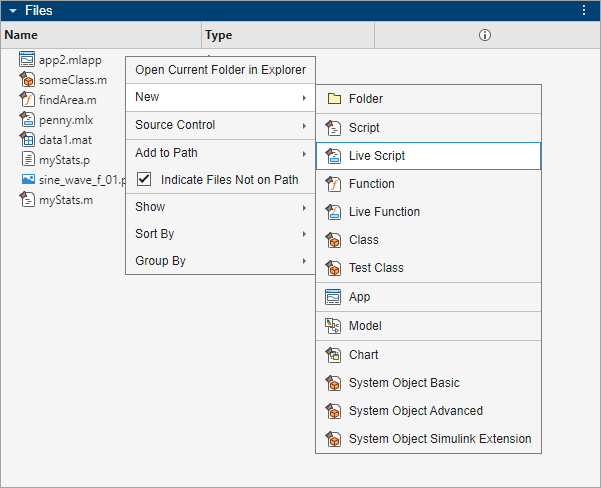
Task: Expand the Source Control submenu
Action: [220, 125]
